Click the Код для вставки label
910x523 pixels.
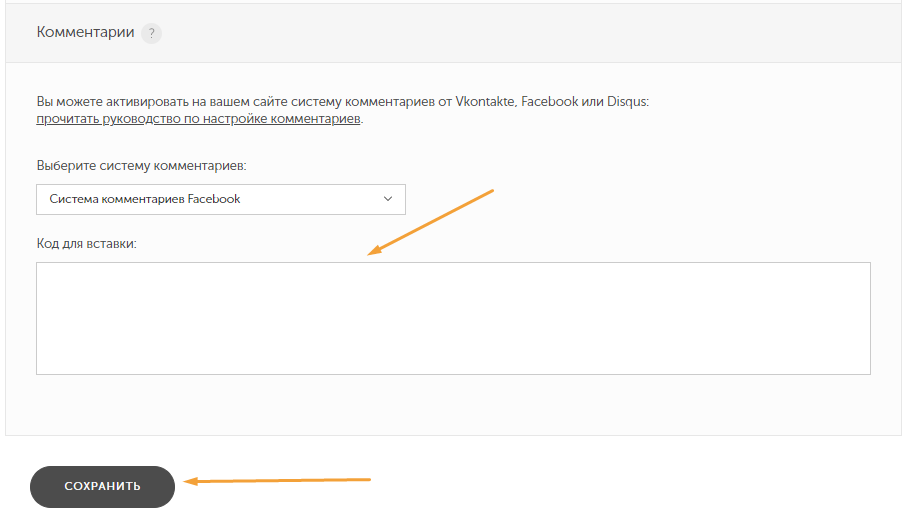coord(86,244)
